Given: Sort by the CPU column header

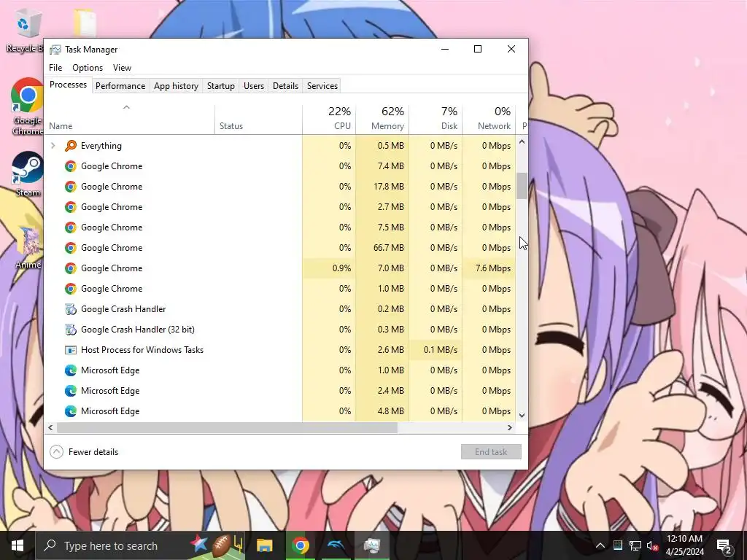Looking at the screenshot, I should [x=329, y=120].
